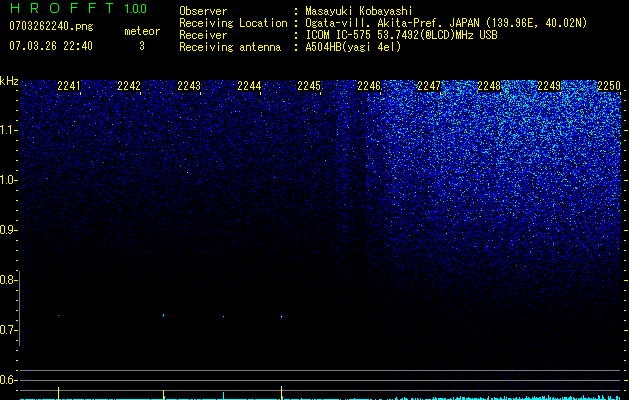
Task: Select the Ogata-vill. Akita-Pref. JAPAN location text
Action: pyautogui.click(x=446, y=23)
